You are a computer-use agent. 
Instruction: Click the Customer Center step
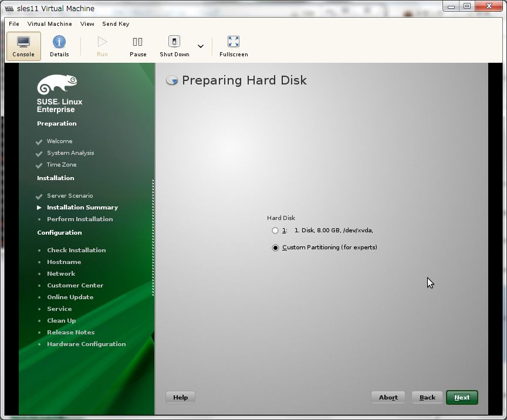pos(75,285)
